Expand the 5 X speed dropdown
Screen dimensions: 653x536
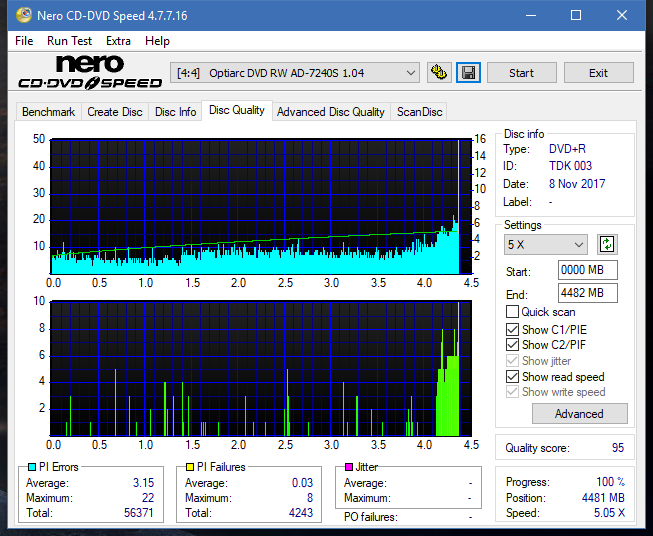546,244
